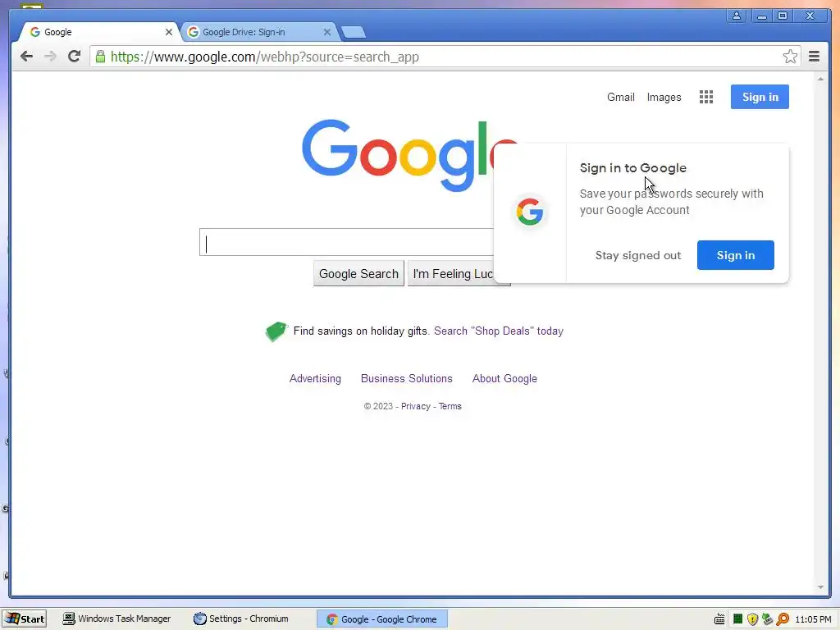Click Sign in inside the popup
The width and height of the screenshot is (840, 630).
tap(736, 255)
